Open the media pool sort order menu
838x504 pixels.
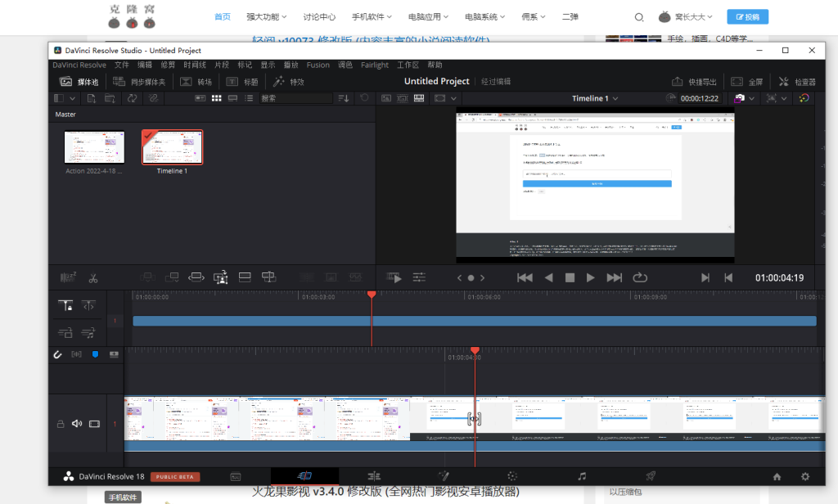click(344, 98)
